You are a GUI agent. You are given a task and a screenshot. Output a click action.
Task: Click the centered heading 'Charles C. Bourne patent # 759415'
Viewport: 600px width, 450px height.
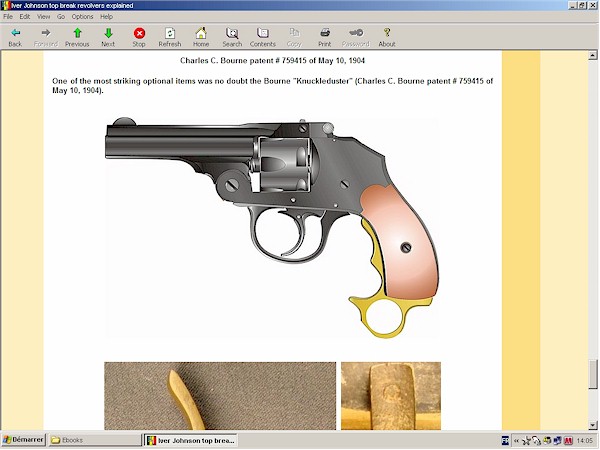(272, 60)
